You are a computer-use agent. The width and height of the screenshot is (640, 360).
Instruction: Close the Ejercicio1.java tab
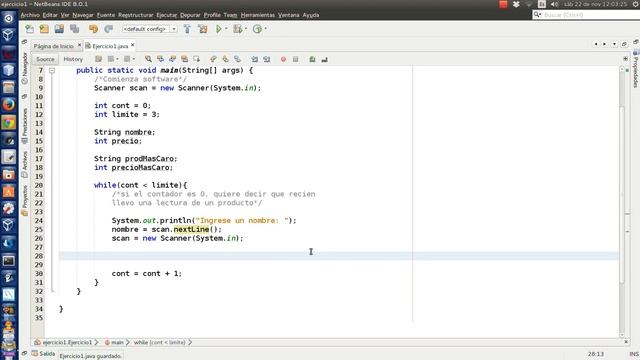coord(133,45)
